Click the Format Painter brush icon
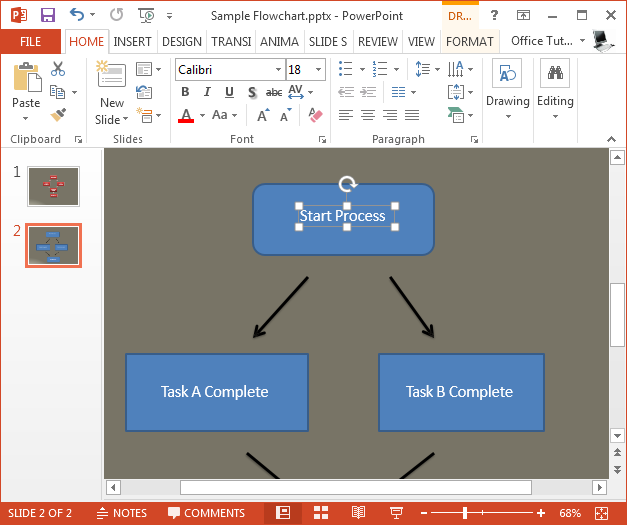627x525 pixels. 58,114
